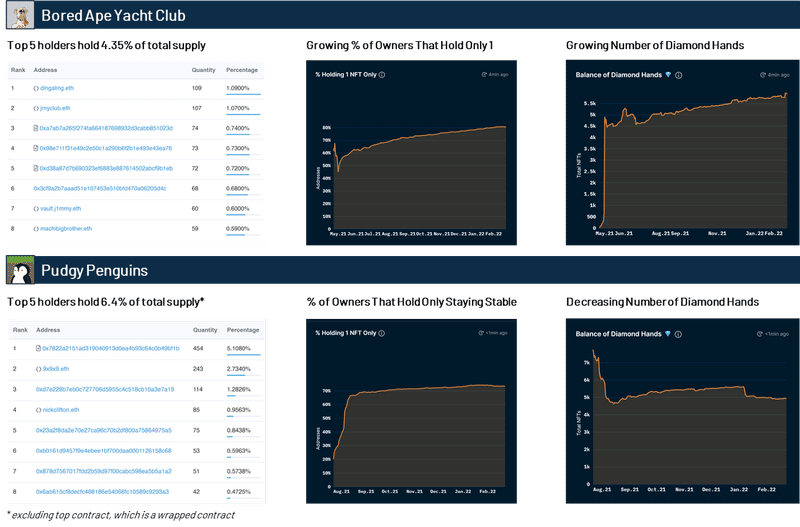Open info icon on Bored Ape Diamond Hands chart
Image resolution: width=800 pixels, height=527 pixels.
679,75
